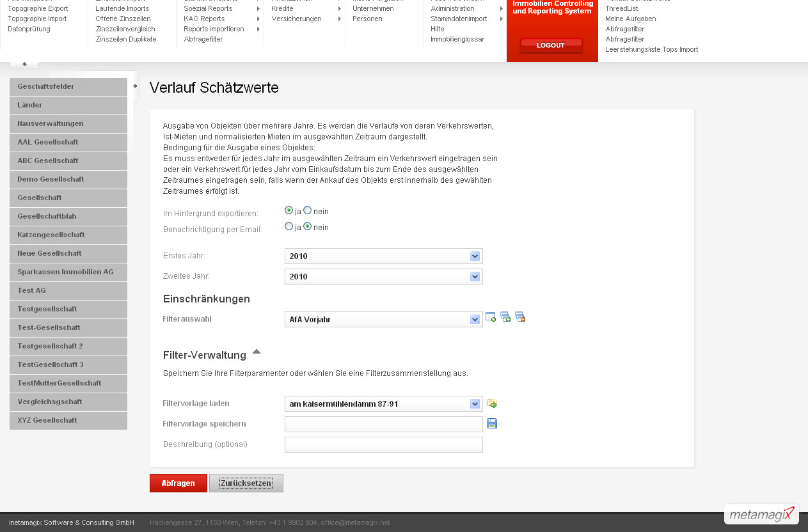Select Vergleichsgschaft in the sidebar

click(68, 402)
